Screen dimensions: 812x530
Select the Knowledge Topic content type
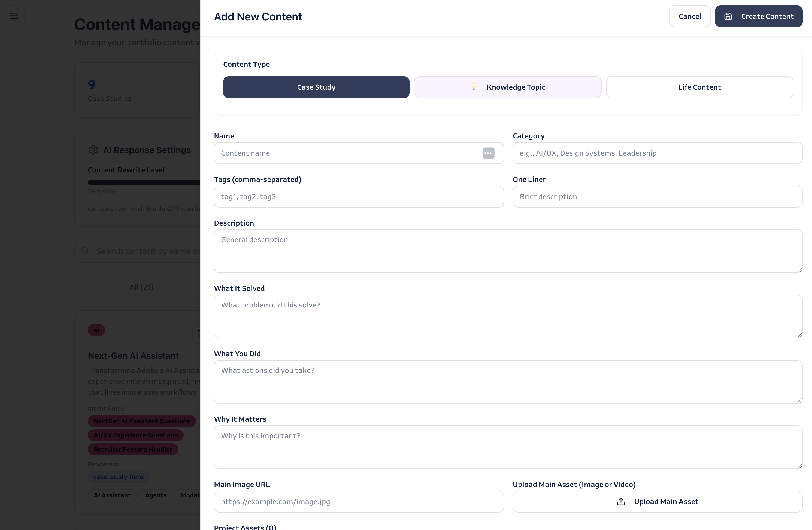[508, 87]
